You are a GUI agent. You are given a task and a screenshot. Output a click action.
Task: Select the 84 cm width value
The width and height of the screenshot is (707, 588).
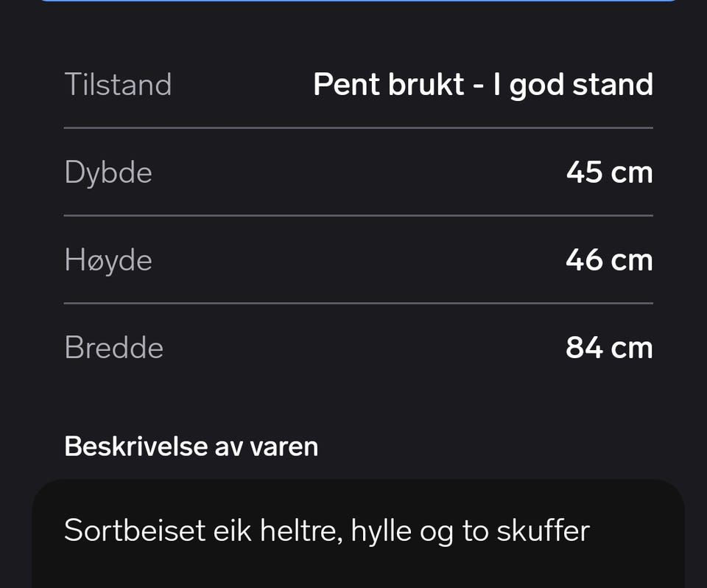click(609, 348)
